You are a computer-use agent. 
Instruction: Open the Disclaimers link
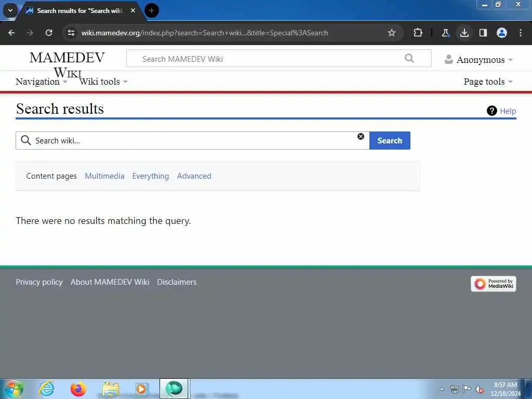177,282
